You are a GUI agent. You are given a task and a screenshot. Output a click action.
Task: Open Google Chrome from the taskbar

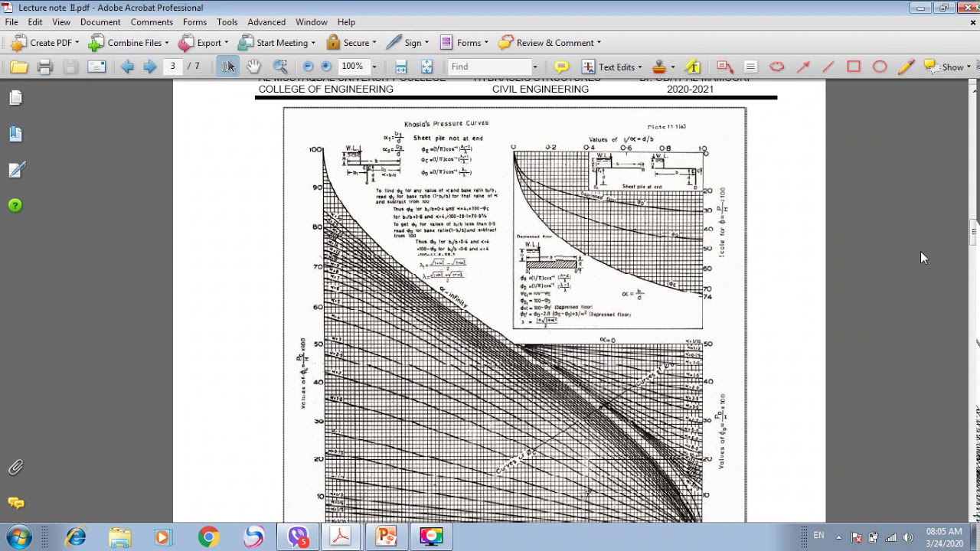tap(208, 537)
